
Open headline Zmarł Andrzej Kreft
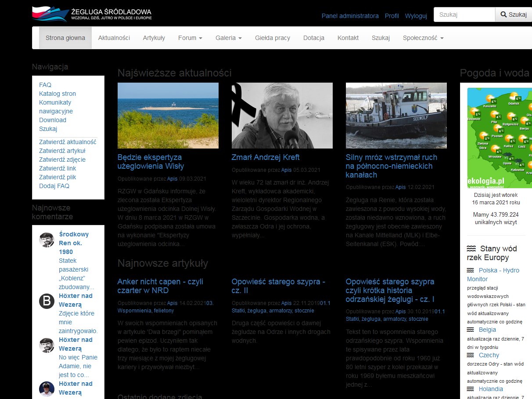(266, 157)
